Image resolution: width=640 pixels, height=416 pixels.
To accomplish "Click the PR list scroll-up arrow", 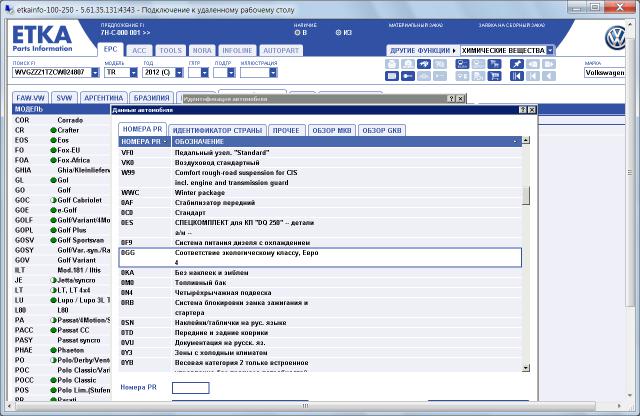I will (x=526, y=140).
